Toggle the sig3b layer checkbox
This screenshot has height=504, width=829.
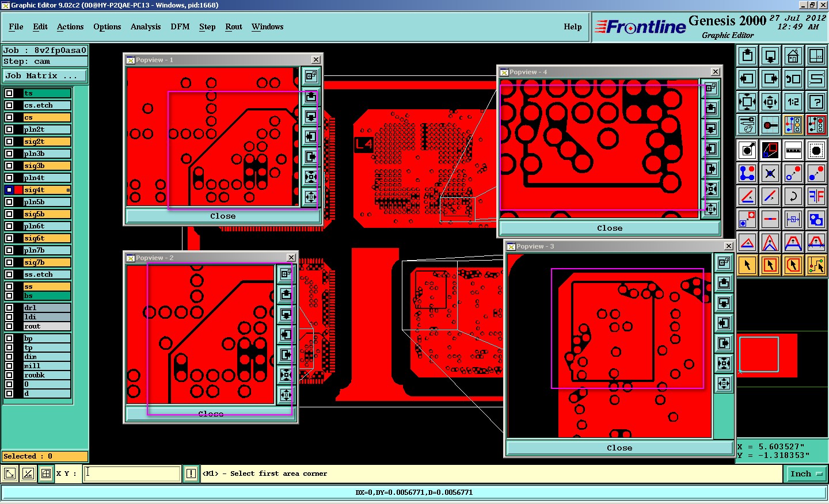pos(9,166)
